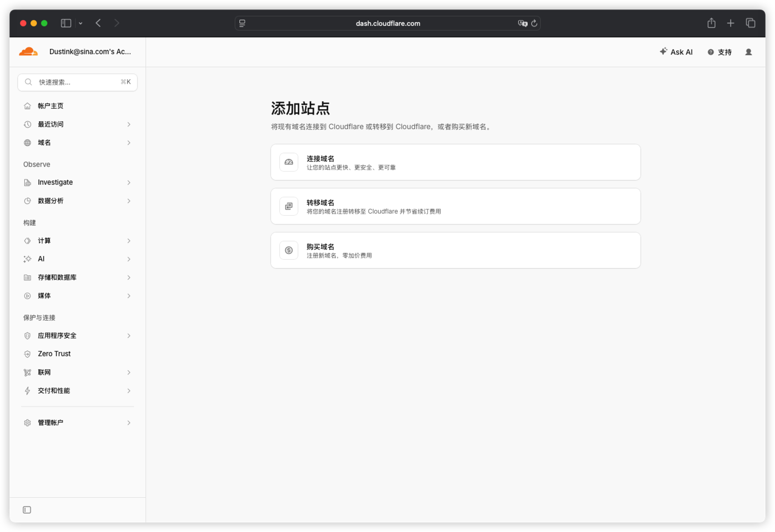775x532 pixels.
Task: Click the home icon beside 帐户主页
Action: pos(27,106)
